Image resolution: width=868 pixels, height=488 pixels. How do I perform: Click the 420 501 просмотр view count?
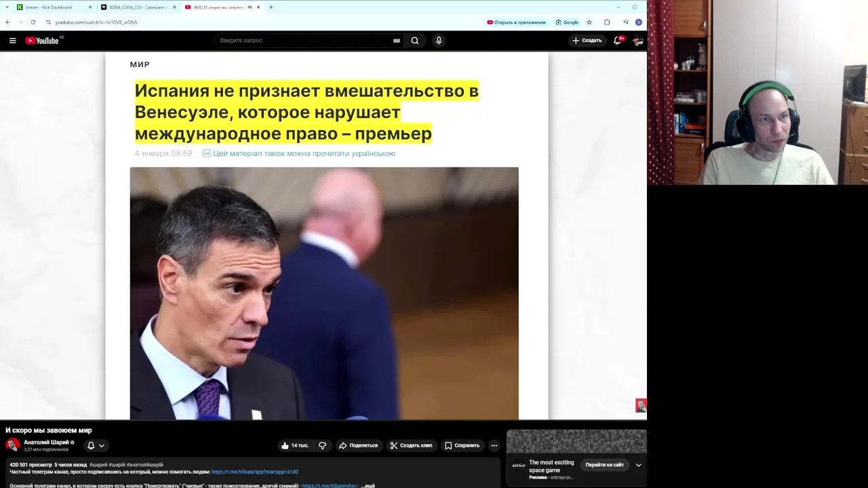click(31, 465)
